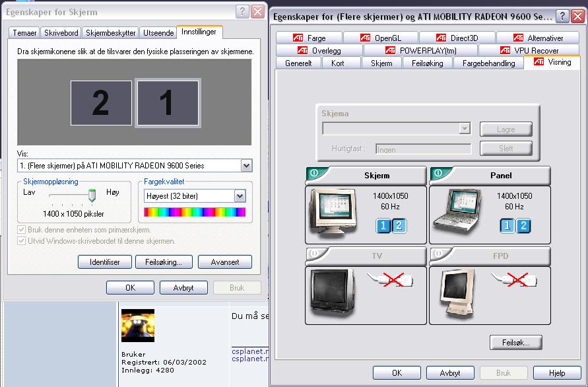Set Skjerm as primary with button 1
Viewport: 588px width, 387px height.
pyautogui.click(x=383, y=226)
